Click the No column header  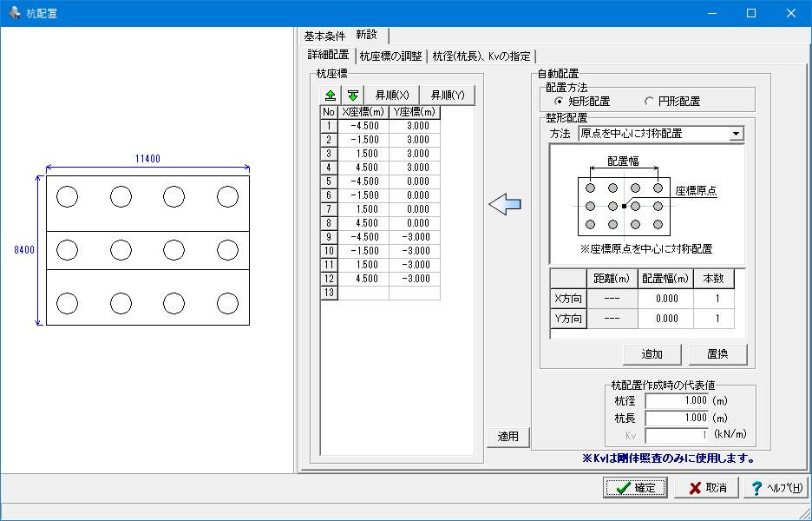point(329,112)
